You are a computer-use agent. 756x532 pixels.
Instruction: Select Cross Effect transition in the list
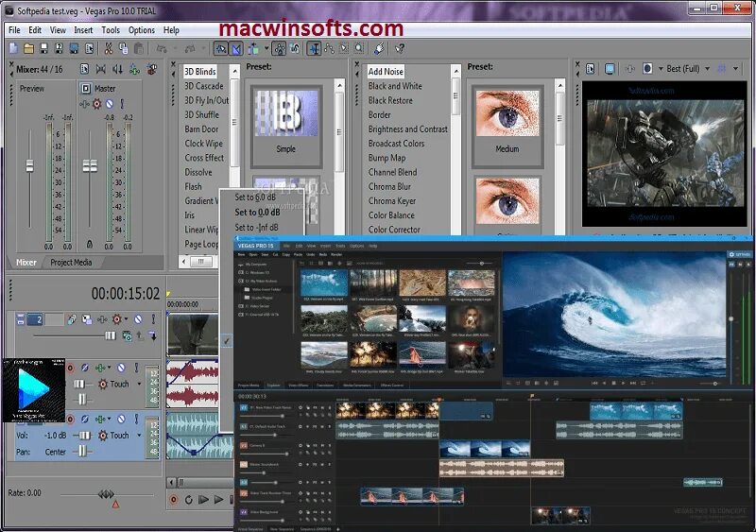coord(204,158)
